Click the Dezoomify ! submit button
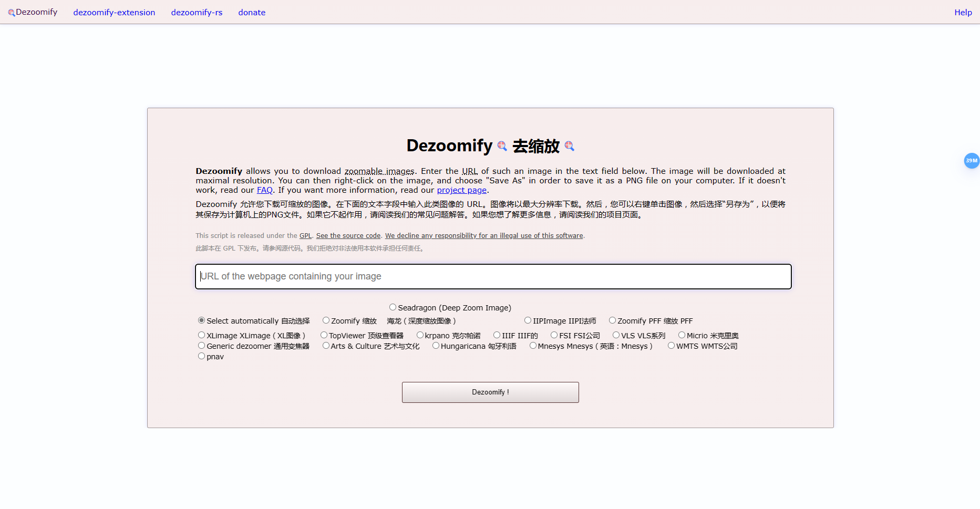The width and height of the screenshot is (980, 509). point(490,392)
